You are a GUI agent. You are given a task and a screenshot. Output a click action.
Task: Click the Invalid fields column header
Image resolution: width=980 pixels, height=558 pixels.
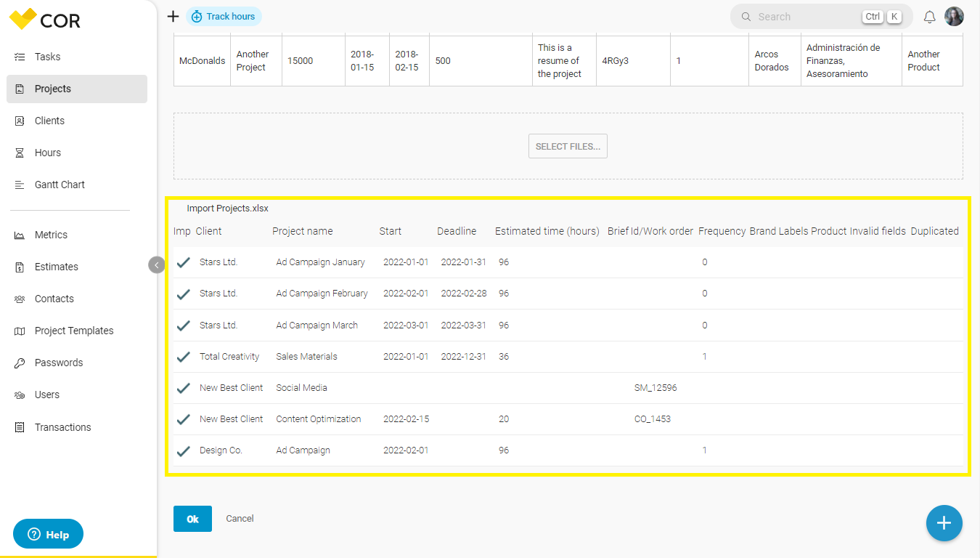pyautogui.click(x=878, y=231)
